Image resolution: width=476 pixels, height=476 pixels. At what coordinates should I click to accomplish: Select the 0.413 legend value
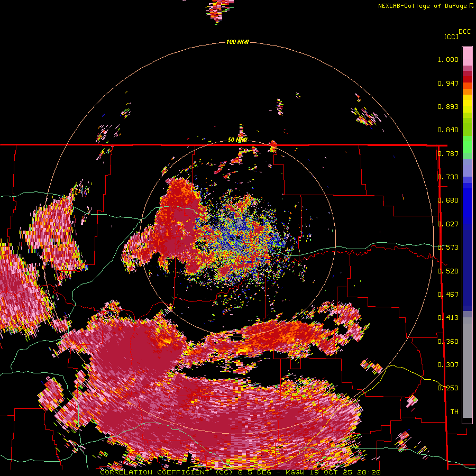tap(448, 318)
